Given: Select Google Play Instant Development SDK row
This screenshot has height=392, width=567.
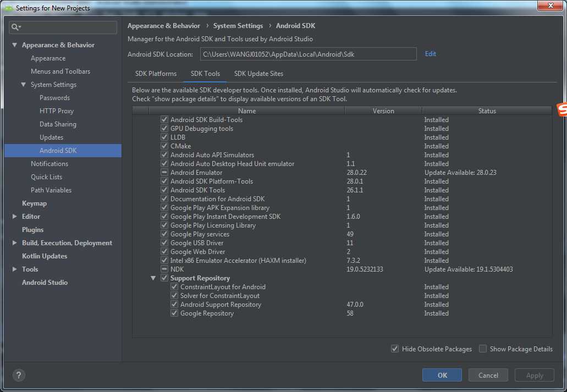Looking at the screenshot, I should pyautogui.click(x=342, y=216).
